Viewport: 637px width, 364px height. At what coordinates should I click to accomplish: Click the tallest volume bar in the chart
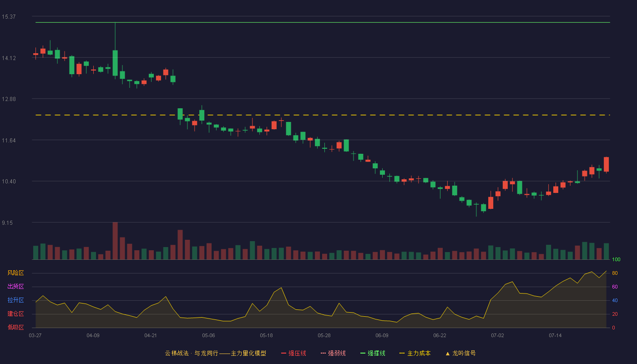(x=115, y=241)
